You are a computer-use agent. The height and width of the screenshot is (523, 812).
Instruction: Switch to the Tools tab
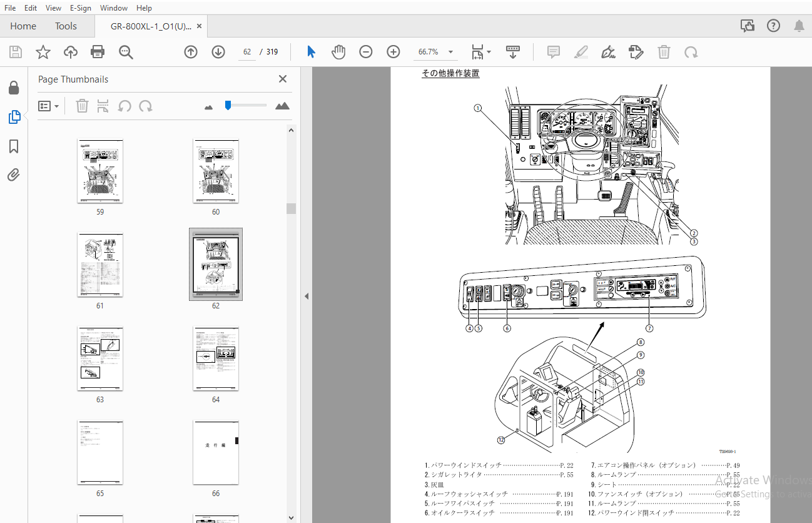pos(66,26)
